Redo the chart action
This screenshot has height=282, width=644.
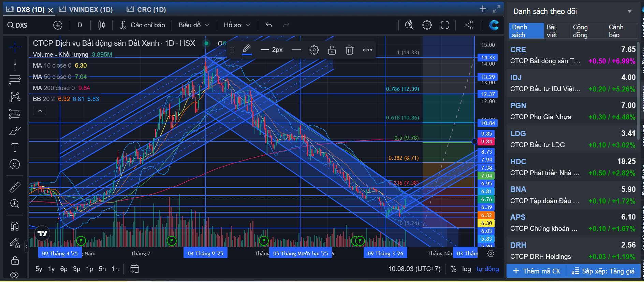(x=286, y=25)
